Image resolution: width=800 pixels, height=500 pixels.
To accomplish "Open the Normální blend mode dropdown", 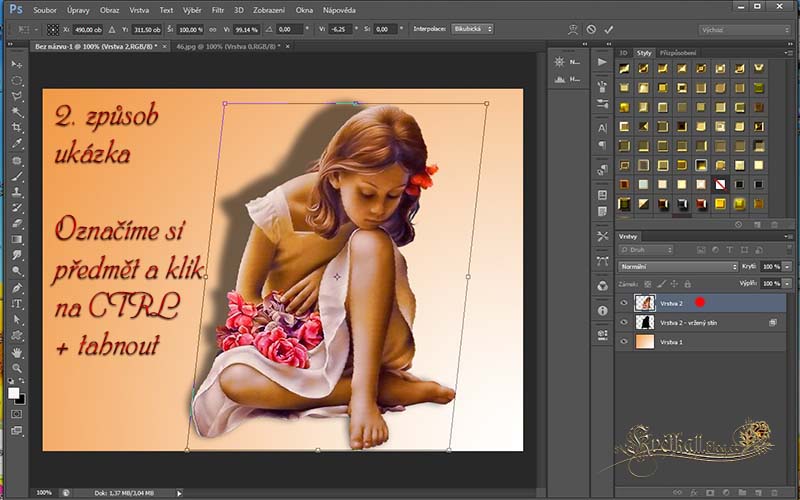I will click(678, 266).
